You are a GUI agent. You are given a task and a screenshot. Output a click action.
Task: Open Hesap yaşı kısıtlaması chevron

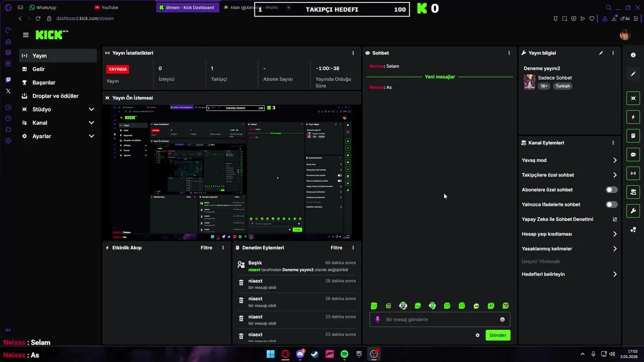point(614,234)
